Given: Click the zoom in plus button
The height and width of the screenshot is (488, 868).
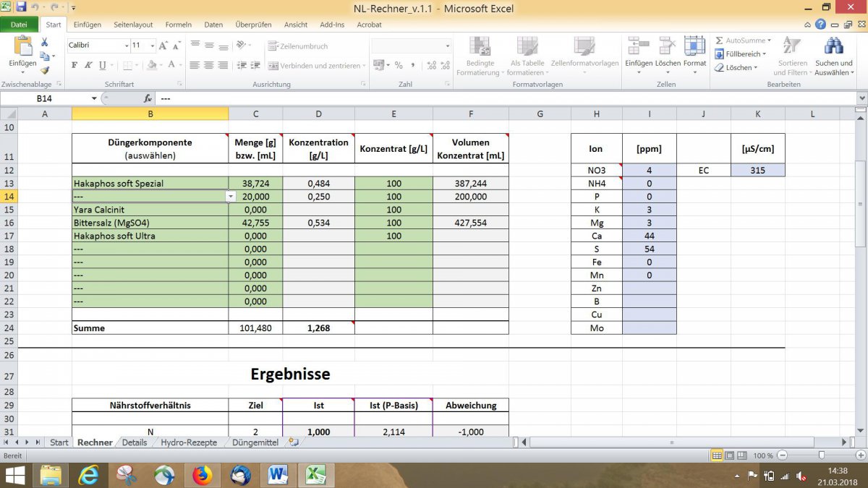Looking at the screenshot, I should click(860, 455).
